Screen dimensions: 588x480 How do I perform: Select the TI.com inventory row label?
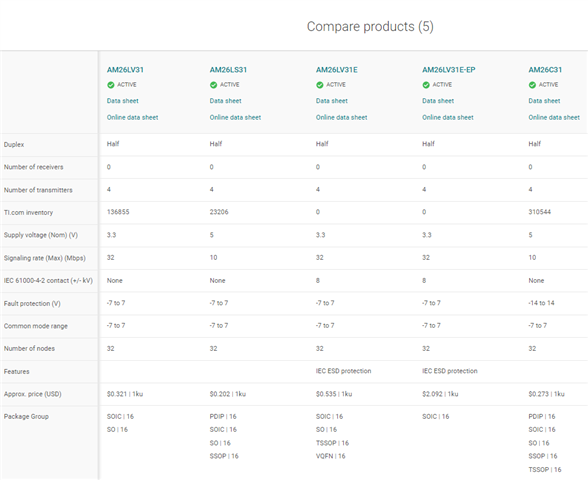point(28,213)
